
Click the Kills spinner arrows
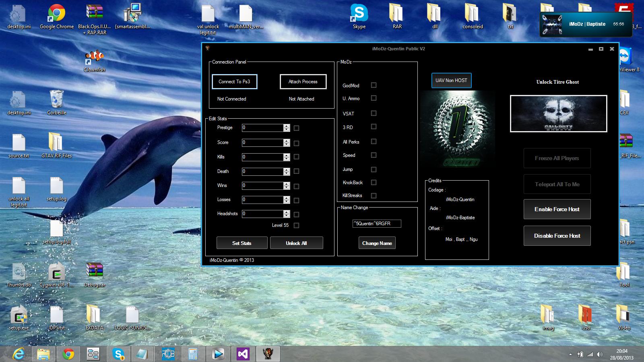287,157
